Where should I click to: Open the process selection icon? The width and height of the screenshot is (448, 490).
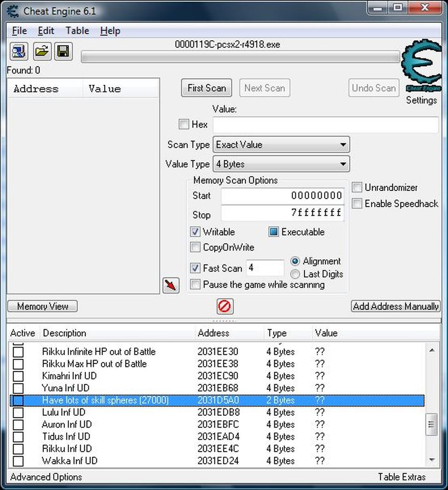click(x=19, y=52)
